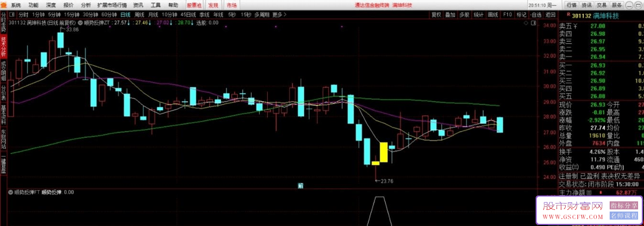Click the 统计 toolbar button
This screenshot has height=226, width=644.
coord(479,14)
